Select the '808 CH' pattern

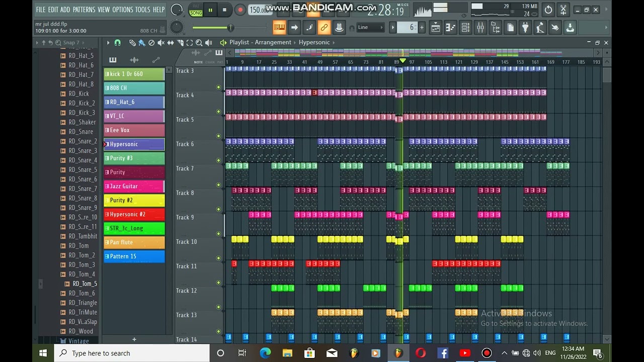pyautogui.click(x=134, y=88)
